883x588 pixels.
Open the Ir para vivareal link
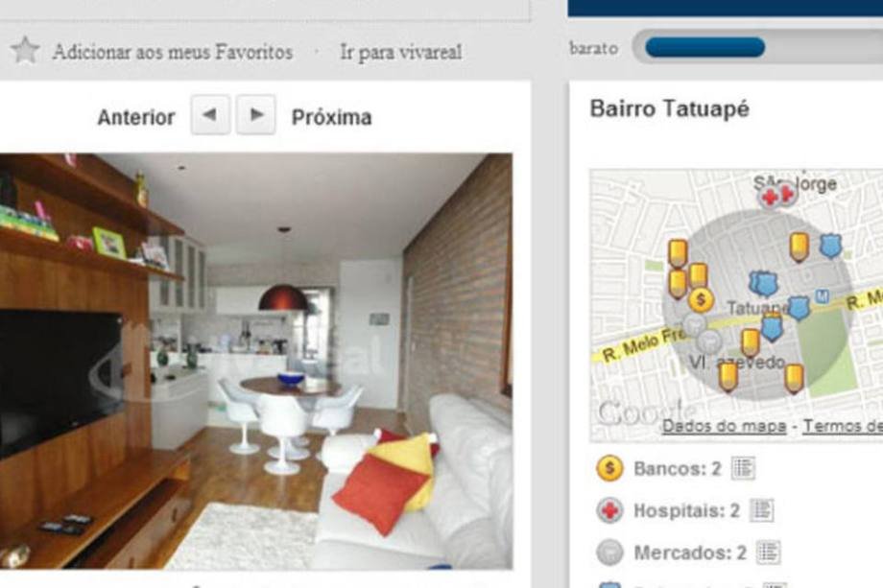[x=401, y=52]
